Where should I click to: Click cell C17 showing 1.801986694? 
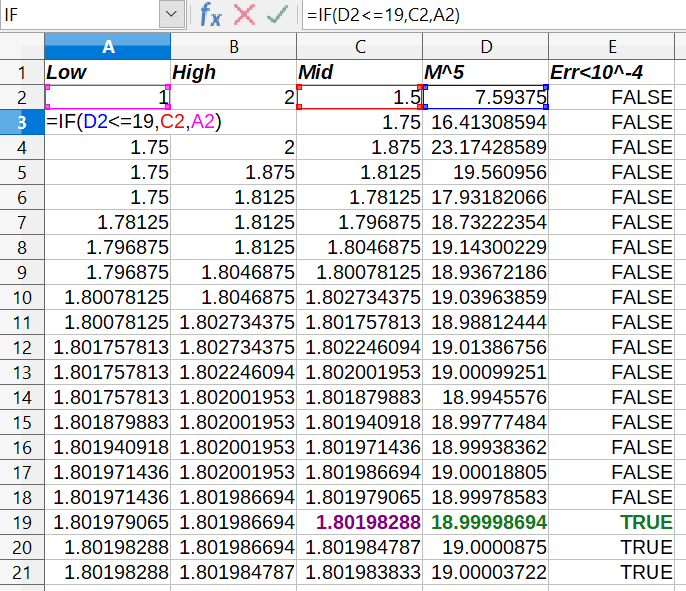pos(360,472)
